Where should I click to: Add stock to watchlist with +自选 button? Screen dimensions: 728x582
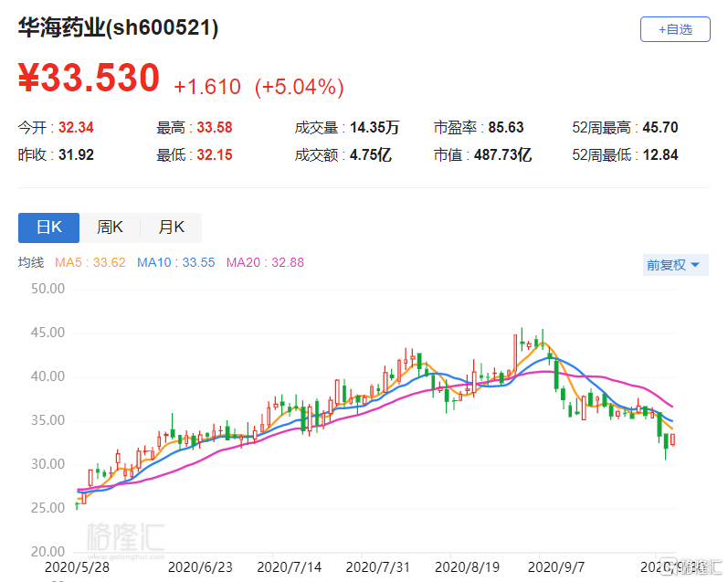[675, 29]
